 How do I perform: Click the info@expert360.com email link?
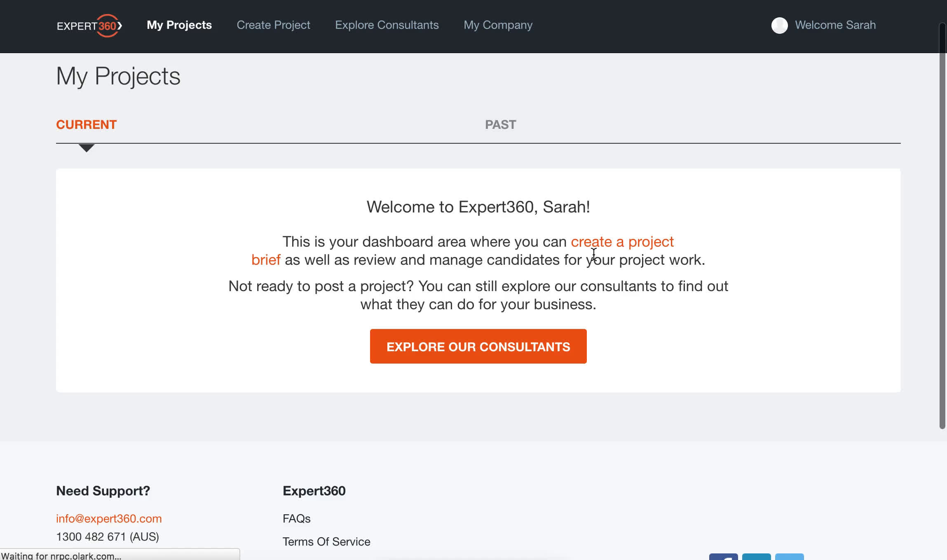[x=109, y=518]
